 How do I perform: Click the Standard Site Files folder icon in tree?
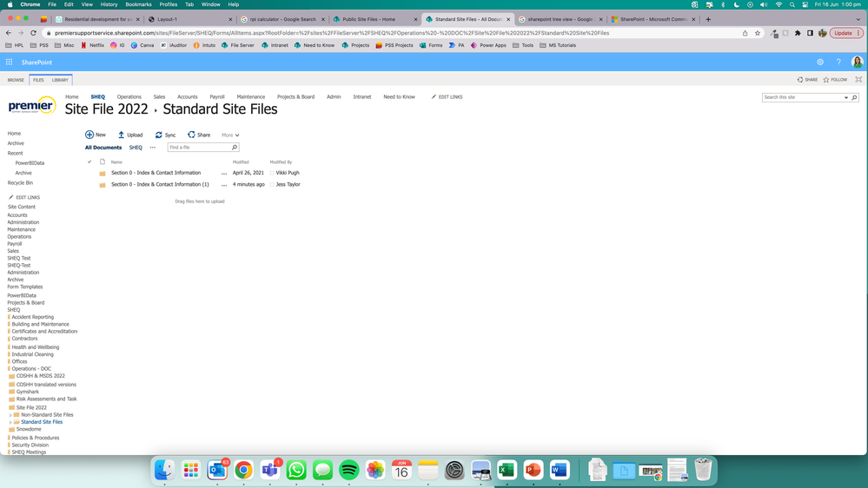[17, 422]
